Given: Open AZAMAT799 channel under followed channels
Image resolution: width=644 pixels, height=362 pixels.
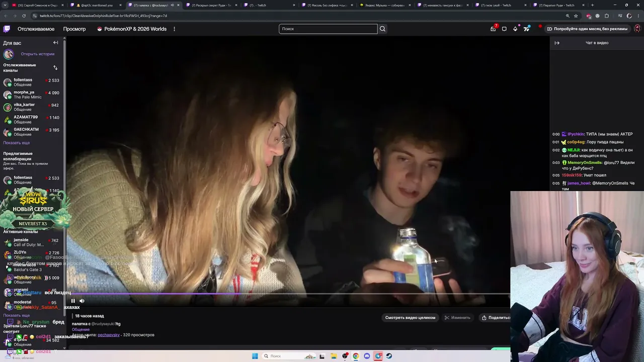Looking at the screenshot, I should (x=32, y=120).
